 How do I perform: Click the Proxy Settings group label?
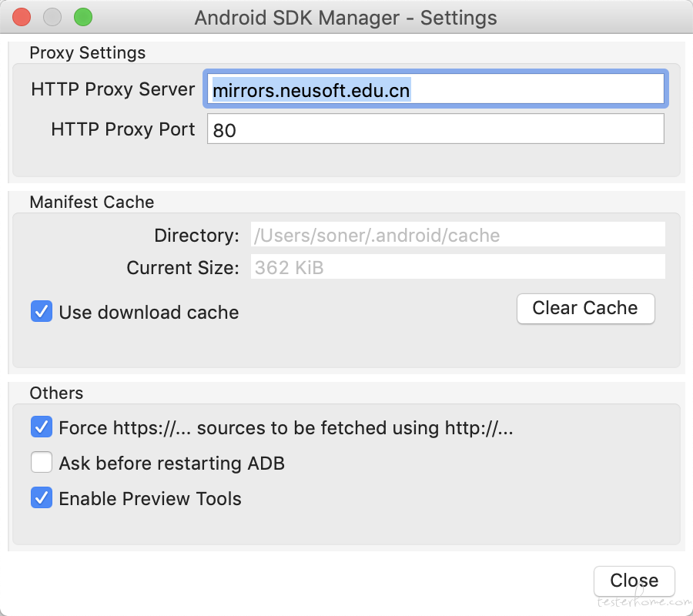[x=87, y=52]
